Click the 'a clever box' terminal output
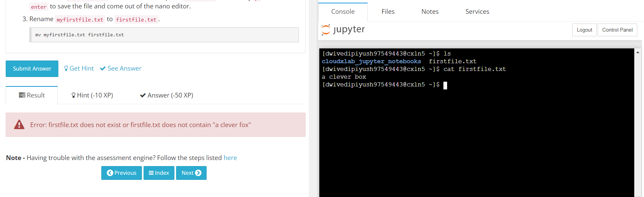 [344, 77]
